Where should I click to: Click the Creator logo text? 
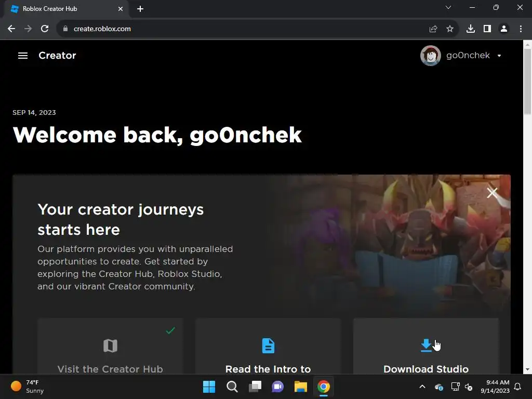(57, 55)
